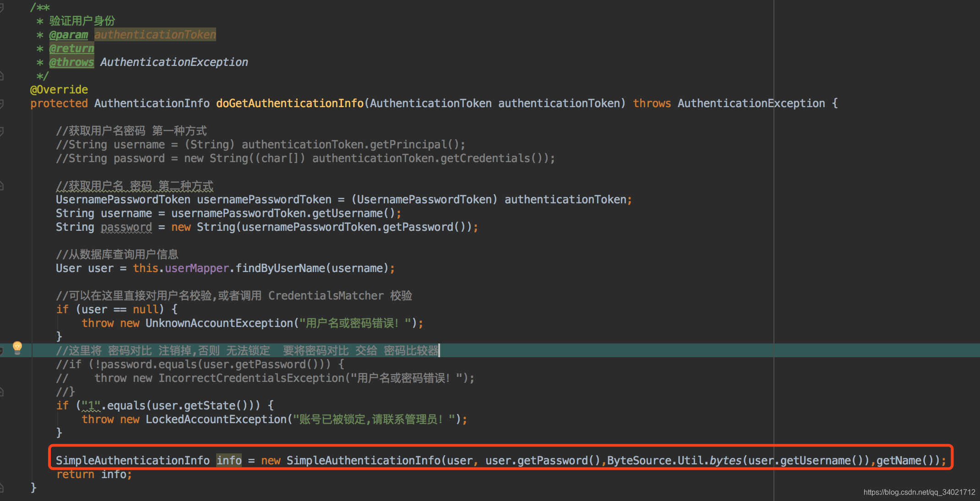Click italic AuthenticationException in the Javadoc
Screen dimensions: 980x501
174,62
